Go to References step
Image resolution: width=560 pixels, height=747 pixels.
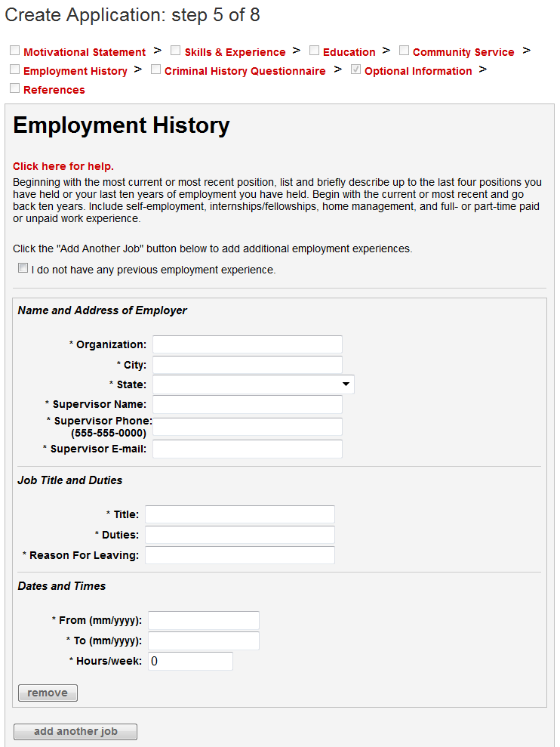[x=54, y=90]
